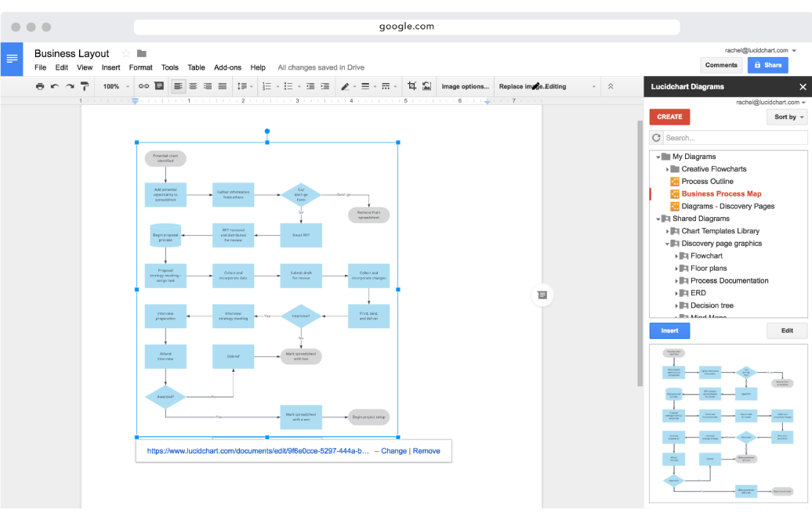Screen dimensions: 812x520
Task: Star the Business Layout document
Action: coord(125,53)
